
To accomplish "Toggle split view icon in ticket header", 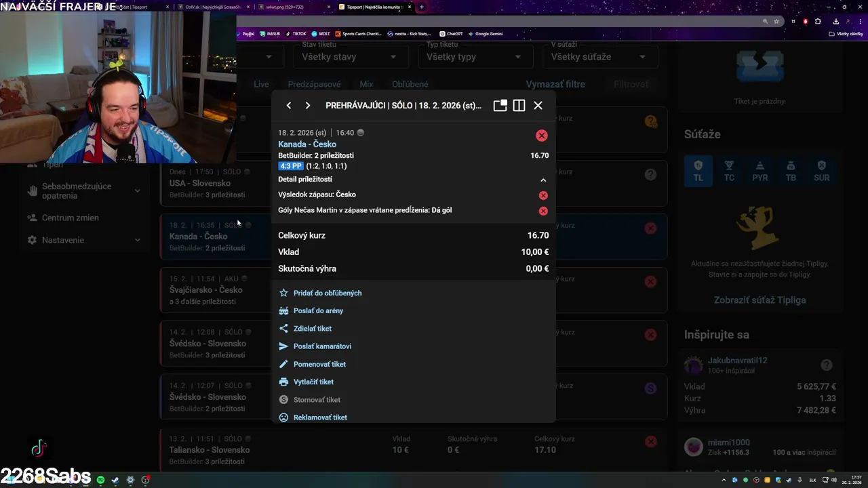I will click(x=519, y=106).
